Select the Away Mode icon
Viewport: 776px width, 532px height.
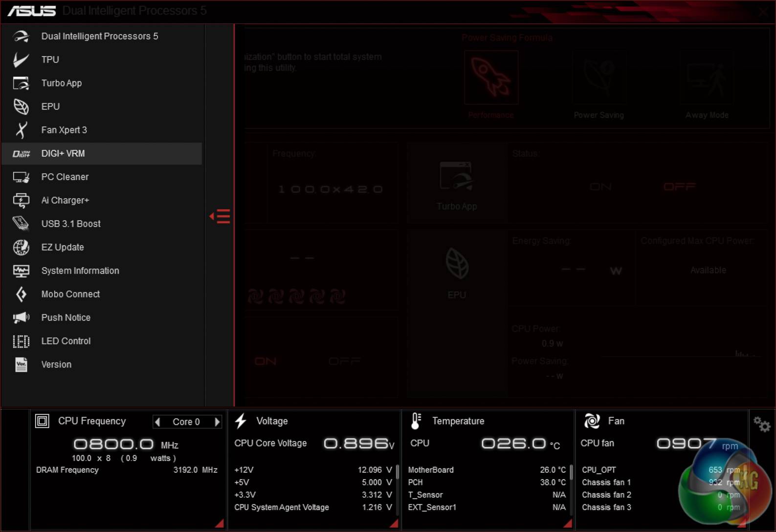[x=707, y=77]
